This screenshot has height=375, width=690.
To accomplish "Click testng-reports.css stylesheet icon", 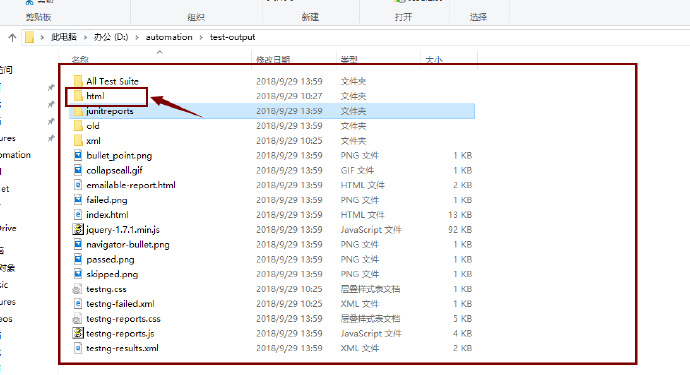I will tap(77, 319).
